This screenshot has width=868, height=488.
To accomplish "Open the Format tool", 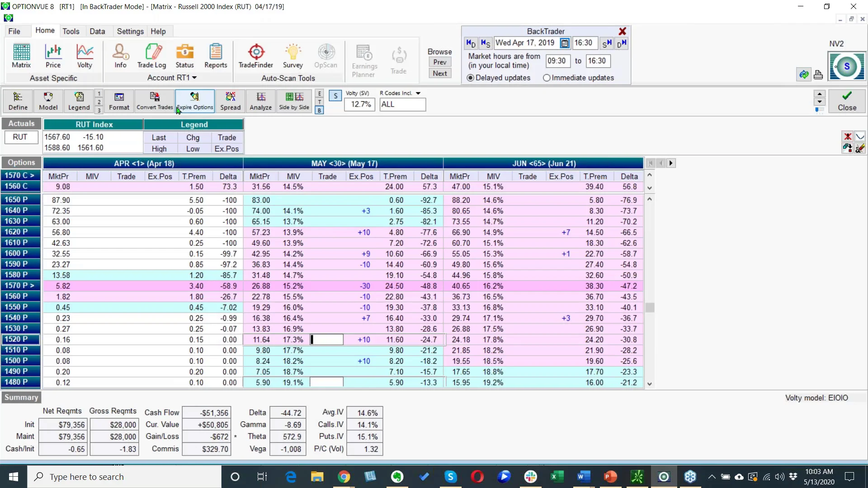I will 119,101.
